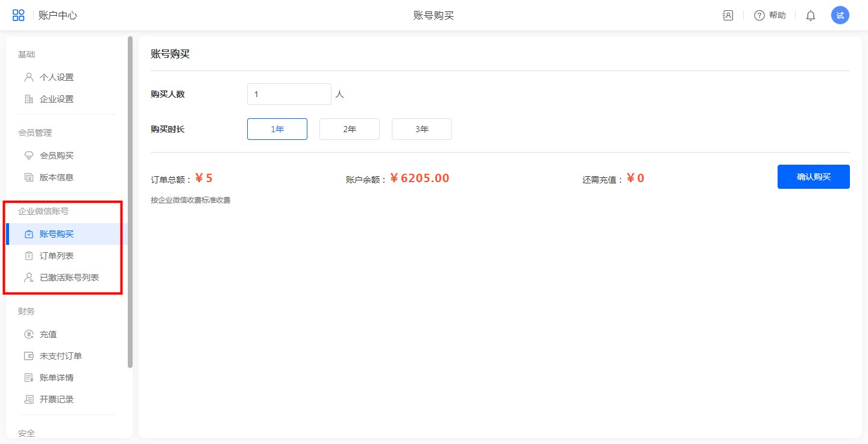Select the 2年 purchase duration
Screen dimensions: 868x444
pyautogui.click(x=350, y=129)
